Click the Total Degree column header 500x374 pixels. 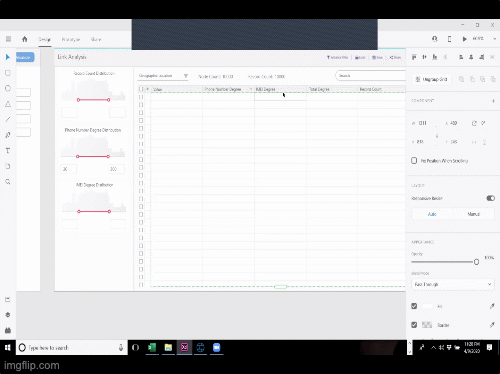(332, 89)
